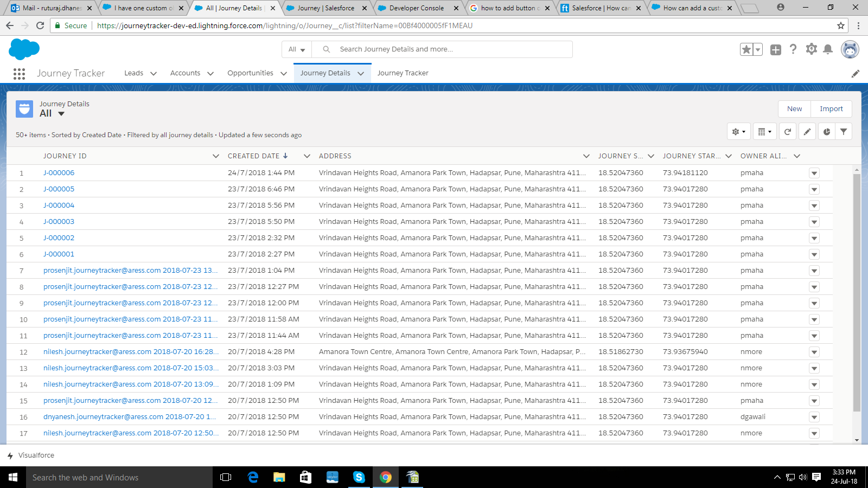Expand the Accounts tab dropdown
This screenshot has width=868, height=488.
pos(210,74)
